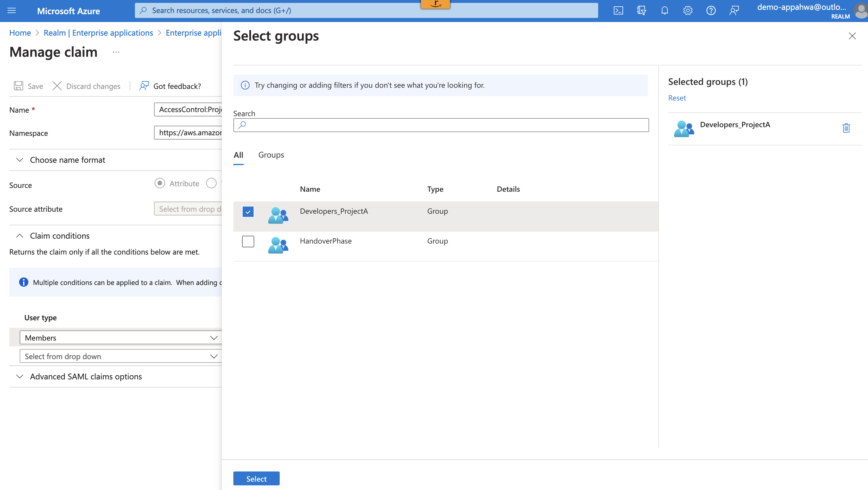Switch to the Groups tab
868x490 pixels.
(271, 155)
